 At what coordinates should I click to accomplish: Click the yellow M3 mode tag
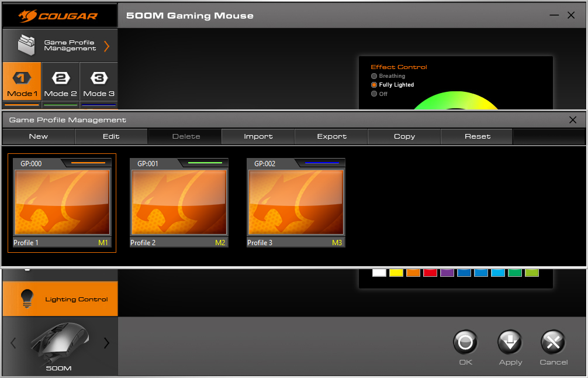[x=337, y=243]
